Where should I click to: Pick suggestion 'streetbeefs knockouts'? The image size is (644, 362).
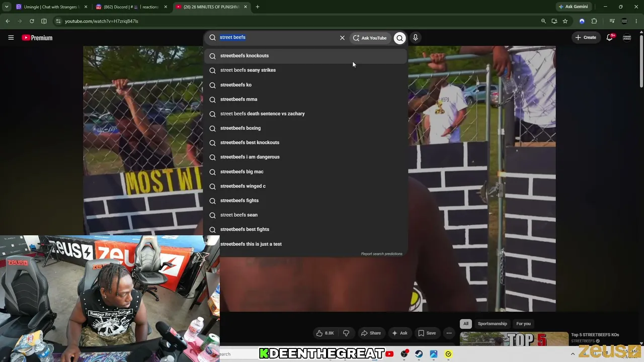pos(305,56)
